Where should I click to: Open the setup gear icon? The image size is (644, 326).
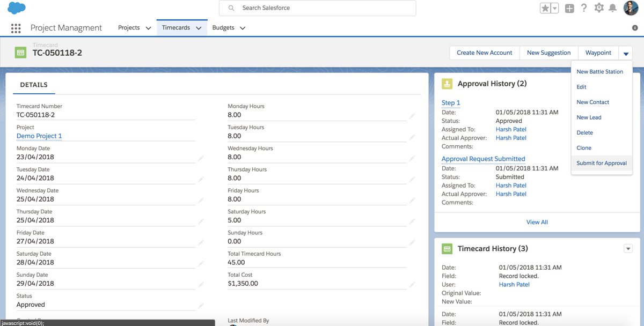tap(599, 8)
